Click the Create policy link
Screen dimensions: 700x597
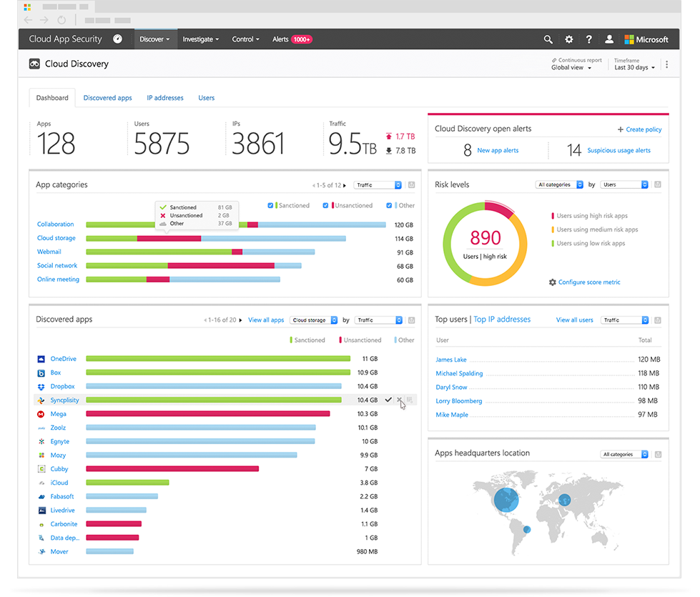pos(639,129)
